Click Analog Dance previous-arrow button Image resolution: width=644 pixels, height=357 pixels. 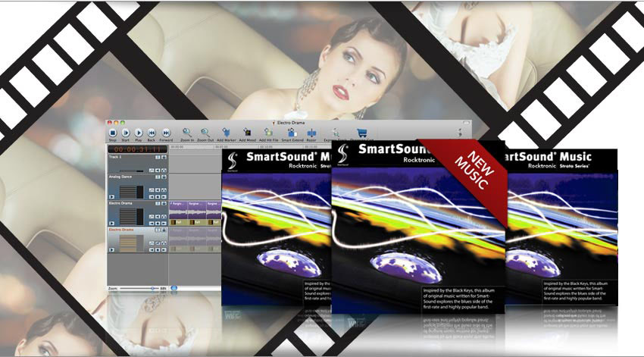coord(152,197)
